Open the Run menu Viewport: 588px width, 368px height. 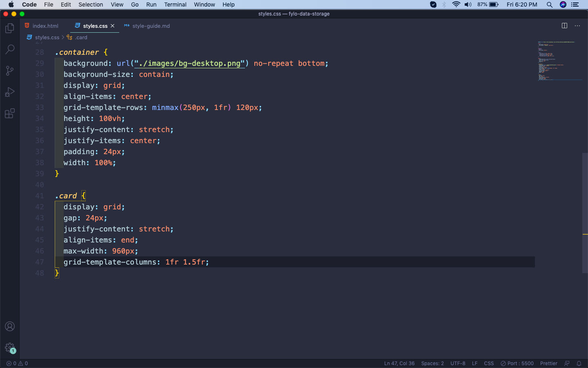(x=151, y=4)
